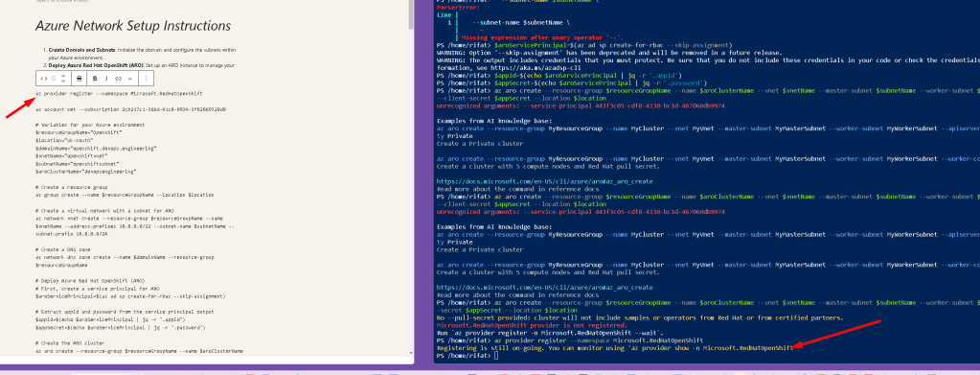The height and width of the screenshot is (375, 980).
Task: Click the first 'unrecognized arguments: --service-principal' error line
Action: pos(581,105)
